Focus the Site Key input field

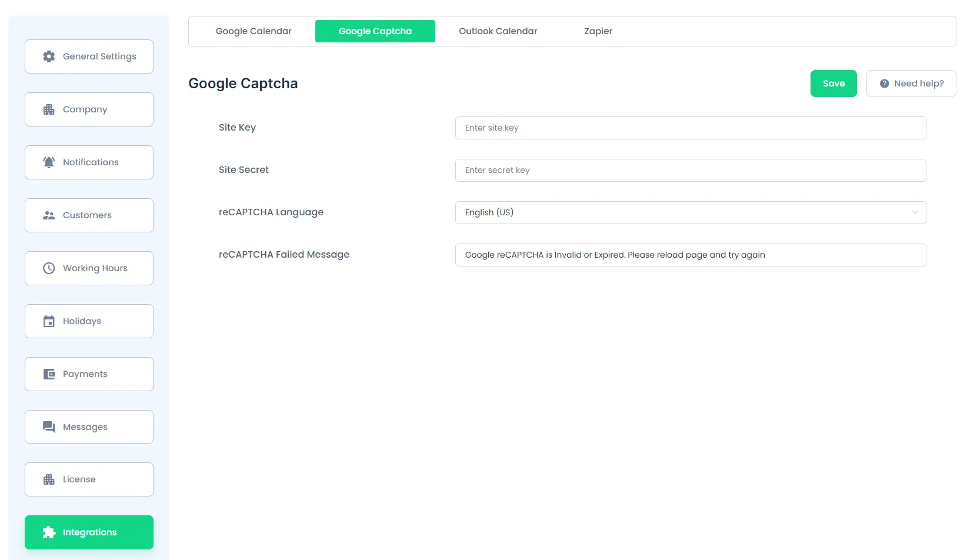[x=691, y=128]
